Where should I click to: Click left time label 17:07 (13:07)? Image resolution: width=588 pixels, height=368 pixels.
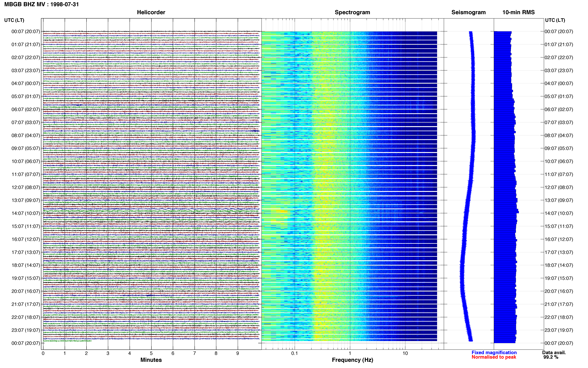pyautogui.click(x=26, y=252)
